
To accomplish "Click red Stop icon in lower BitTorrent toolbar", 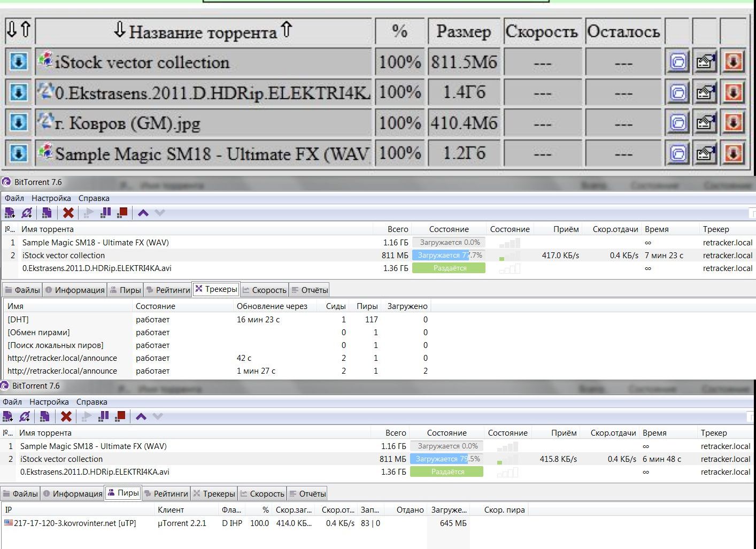I will pos(120,416).
